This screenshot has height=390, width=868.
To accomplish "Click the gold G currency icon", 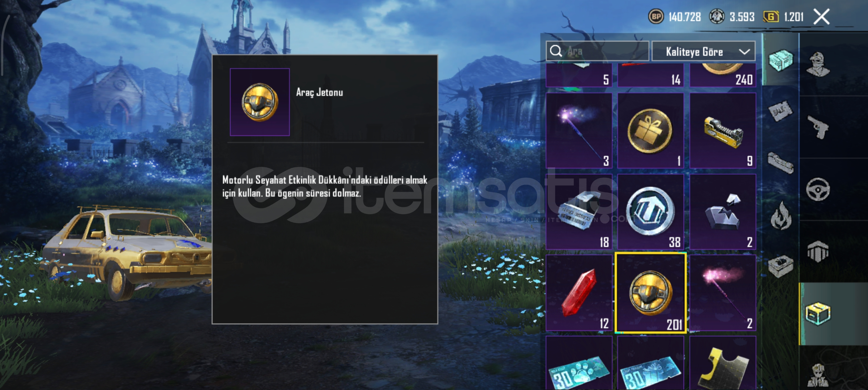I will coord(770,17).
